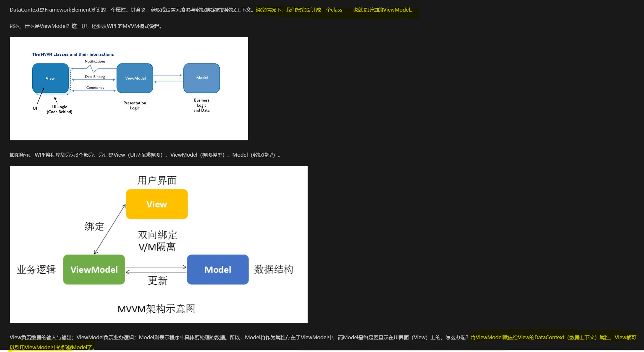Screen dimensions: 644x352
Task: Click the 'Presentation Logic' caption
Action: pyautogui.click(x=135, y=105)
